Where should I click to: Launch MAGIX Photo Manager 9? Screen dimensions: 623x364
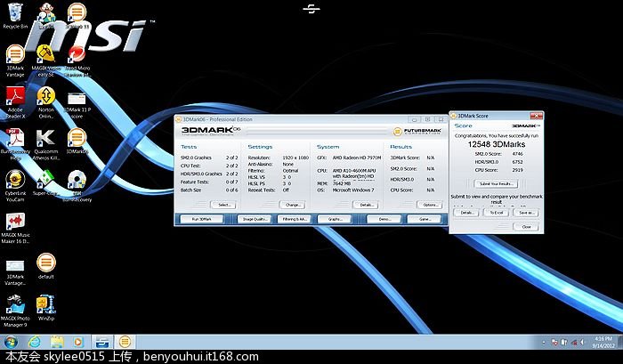coord(15,311)
